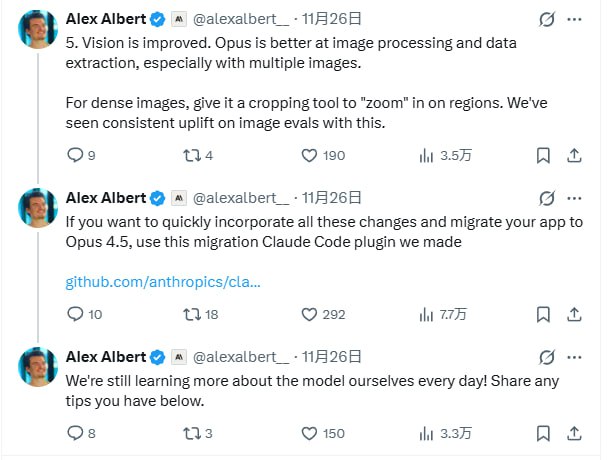Image resolution: width=607 pixels, height=460 pixels.
Task: Click Grok icon on the first tweet
Action: pyautogui.click(x=547, y=19)
